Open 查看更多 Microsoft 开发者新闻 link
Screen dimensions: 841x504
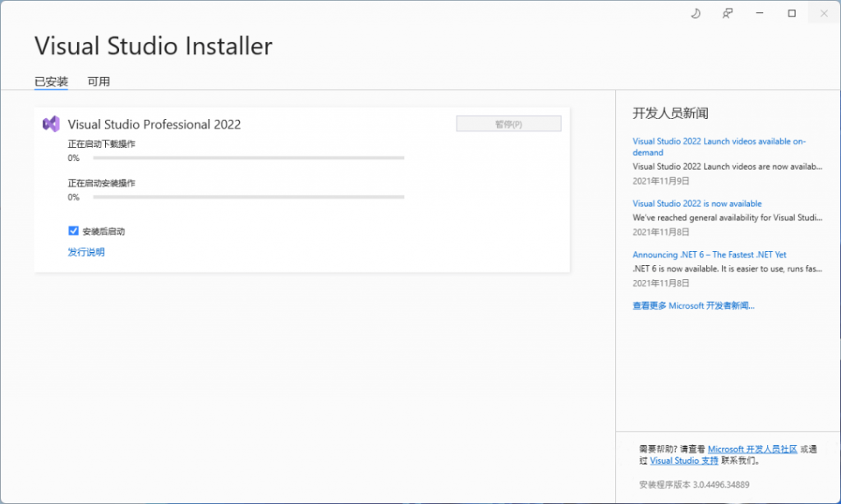pyautogui.click(x=693, y=305)
